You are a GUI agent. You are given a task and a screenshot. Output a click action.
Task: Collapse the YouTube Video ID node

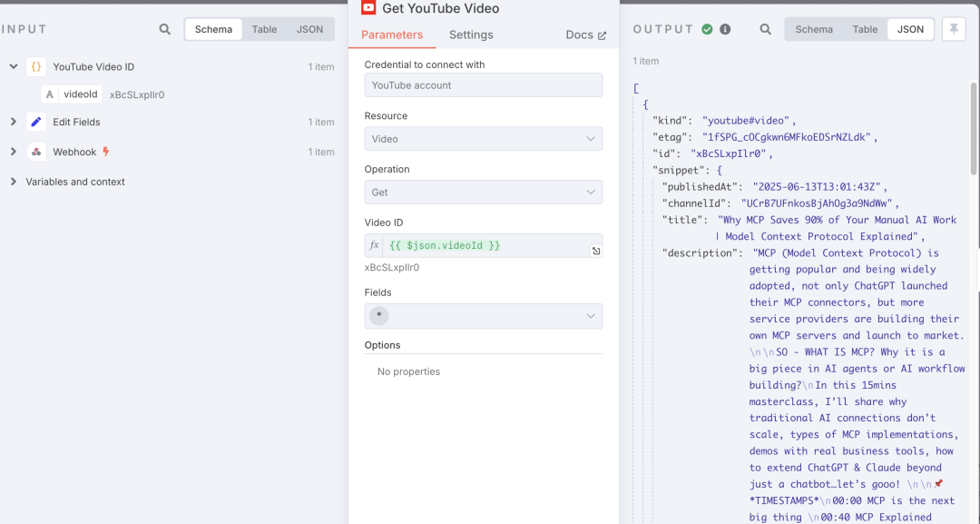(x=13, y=66)
